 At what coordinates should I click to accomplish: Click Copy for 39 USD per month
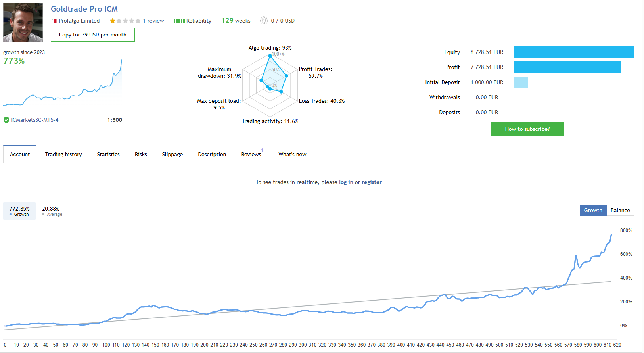tap(93, 35)
